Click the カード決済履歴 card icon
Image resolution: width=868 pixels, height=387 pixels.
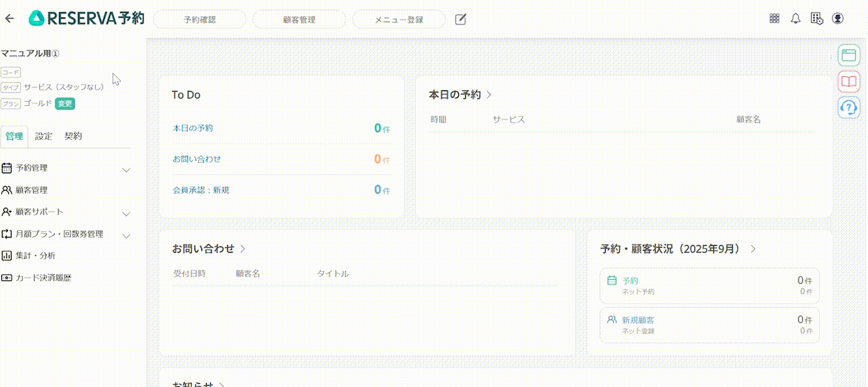tap(7, 278)
